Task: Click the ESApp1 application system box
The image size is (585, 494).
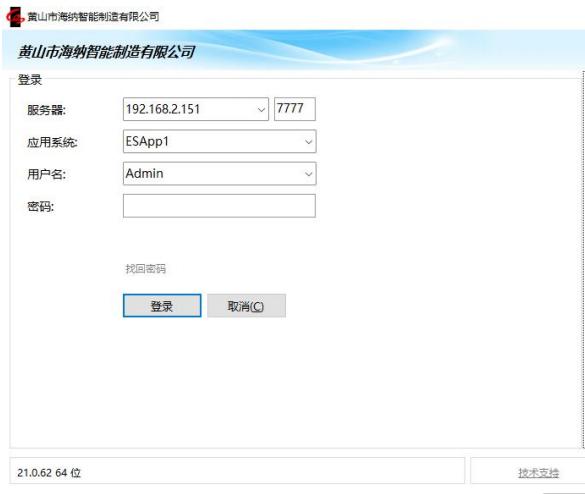Action: [x=219, y=141]
